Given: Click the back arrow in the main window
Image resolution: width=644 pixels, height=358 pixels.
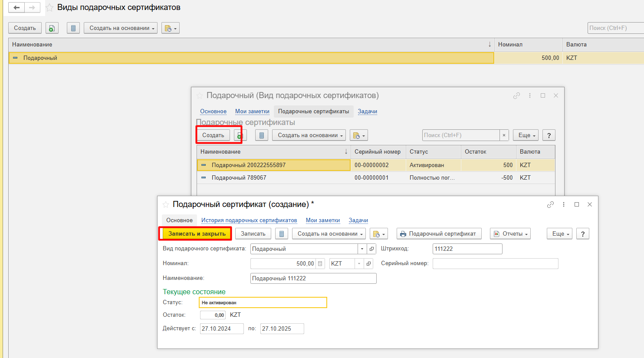Looking at the screenshot, I should coord(16,8).
